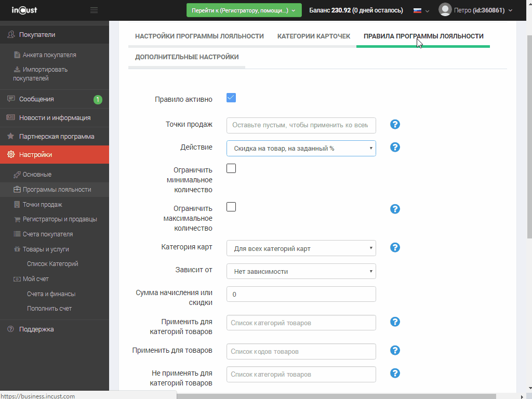Enable Ограничить минимальное количество checkbox
The height and width of the screenshot is (399, 532).
tap(231, 168)
